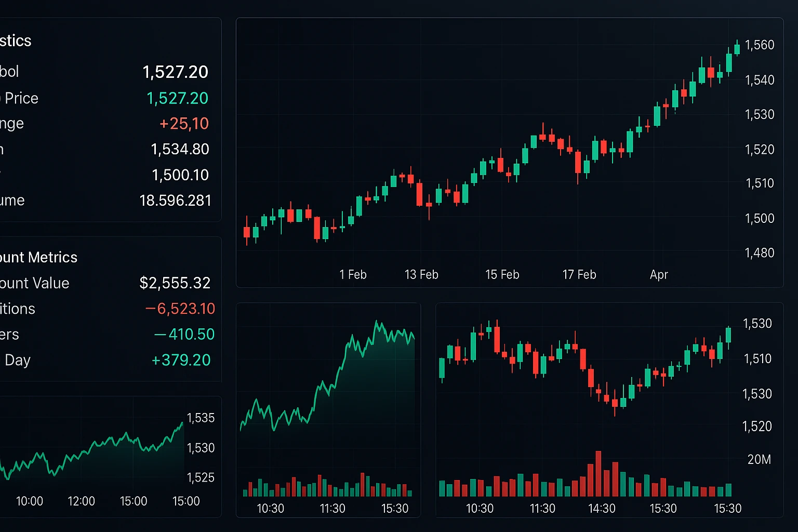The width and height of the screenshot is (798, 532).
Task: Click the tallest red volume bar near 14:30
Action: click(598, 474)
